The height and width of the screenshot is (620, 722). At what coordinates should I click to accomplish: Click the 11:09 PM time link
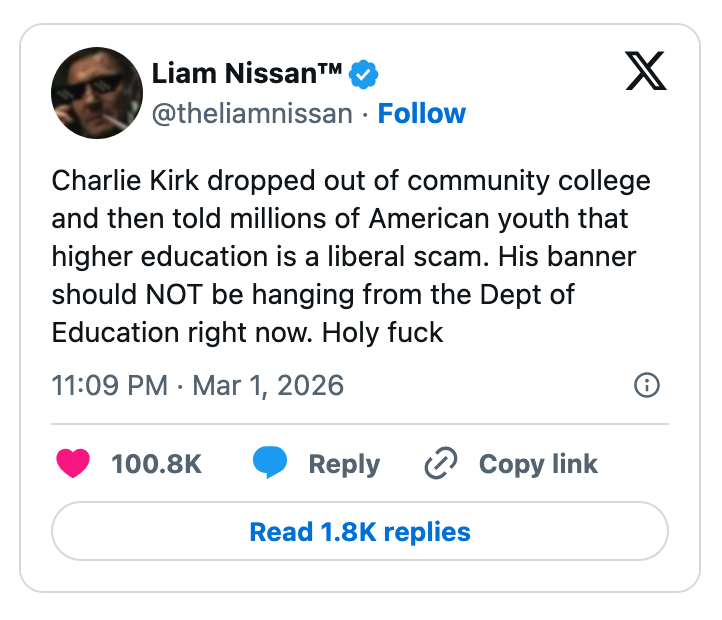pos(109,385)
